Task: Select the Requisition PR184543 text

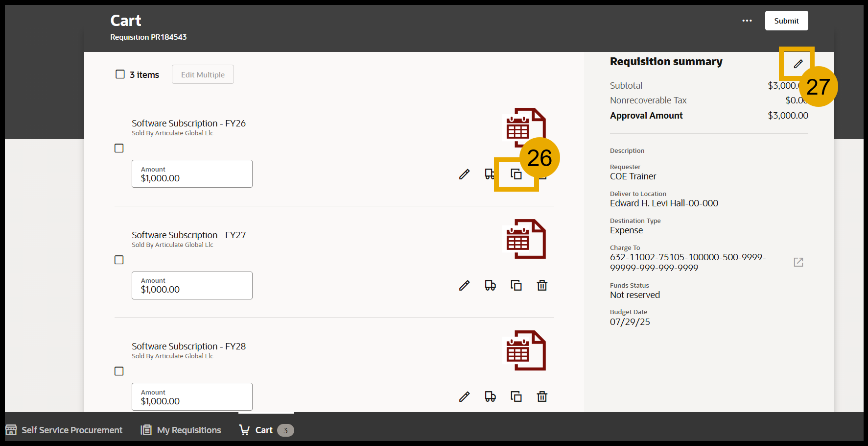Action: tap(148, 37)
